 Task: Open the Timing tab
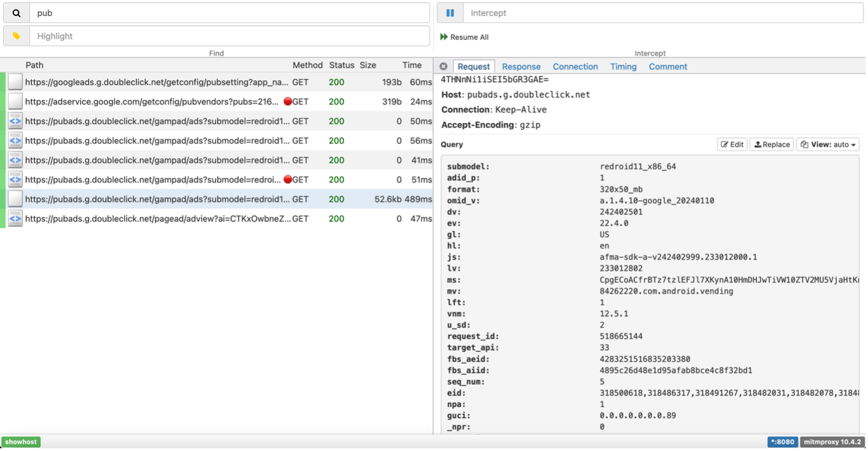tap(623, 67)
